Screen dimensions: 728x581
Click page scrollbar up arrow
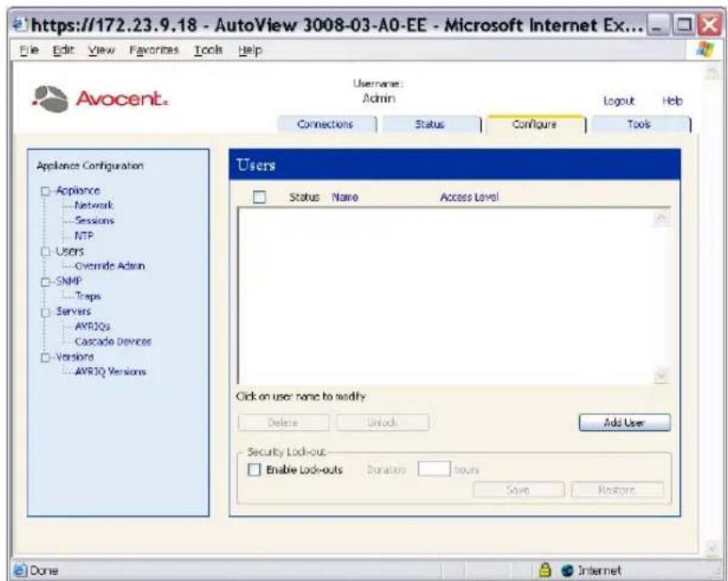click(711, 73)
